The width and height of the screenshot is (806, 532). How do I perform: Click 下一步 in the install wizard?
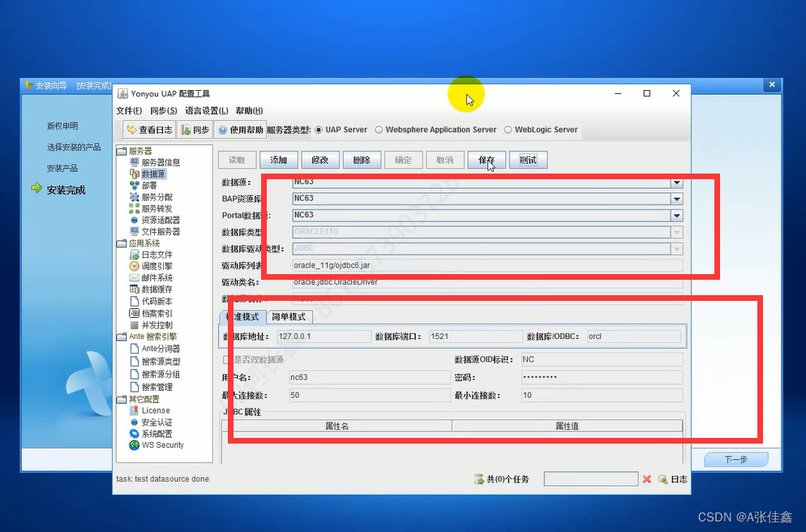(736, 460)
